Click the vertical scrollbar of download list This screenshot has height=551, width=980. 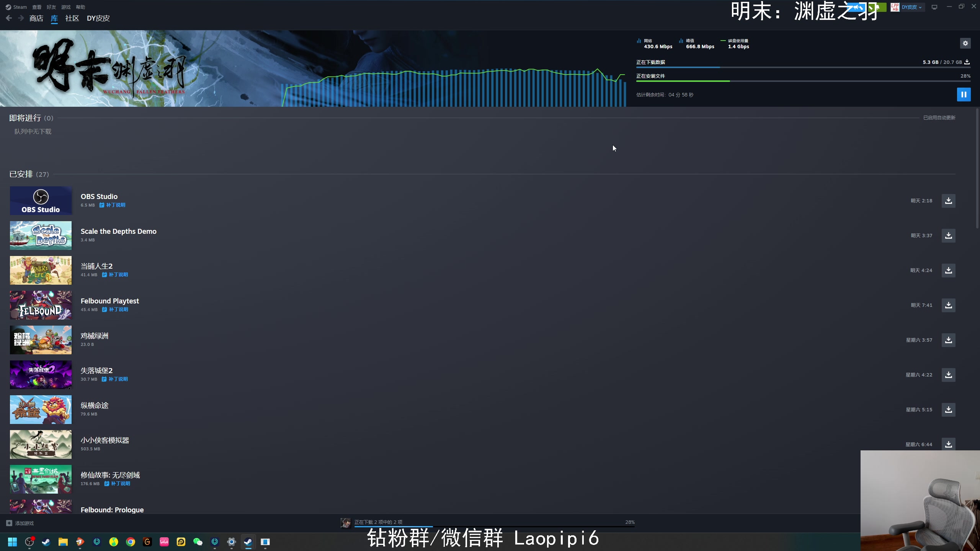977,168
